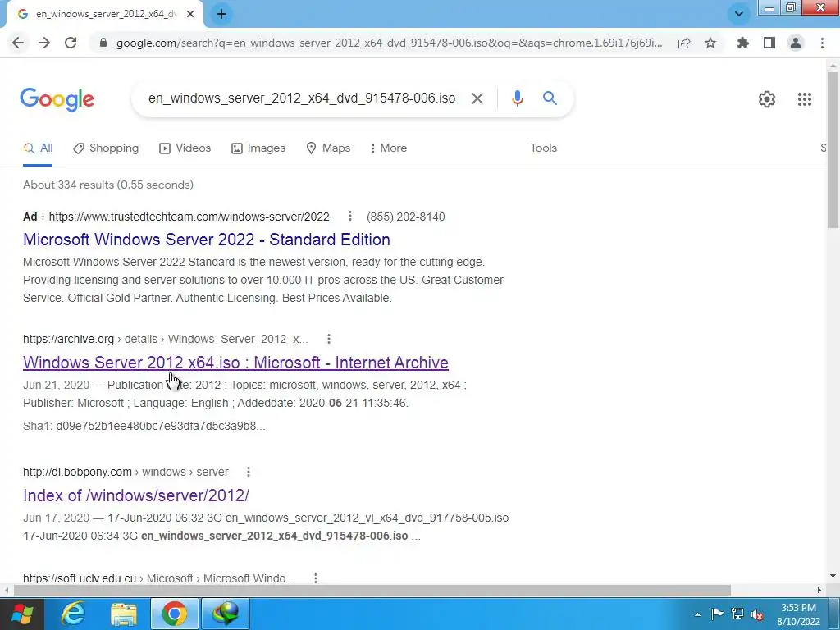840x630 pixels.
Task: Open the tab search dropdown arrow
Action: tap(739, 14)
